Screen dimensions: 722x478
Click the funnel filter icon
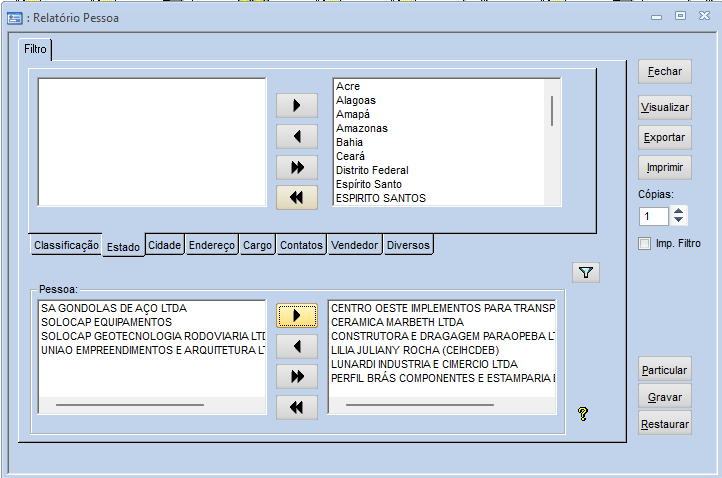585,271
